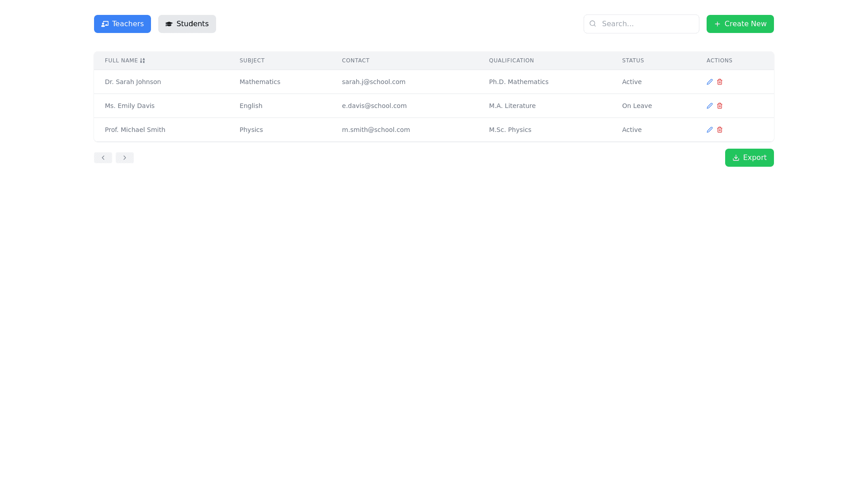Viewport: 868px width, 488px height.
Task: Switch to the Students tab
Action: pyautogui.click(x=187, y=24)
